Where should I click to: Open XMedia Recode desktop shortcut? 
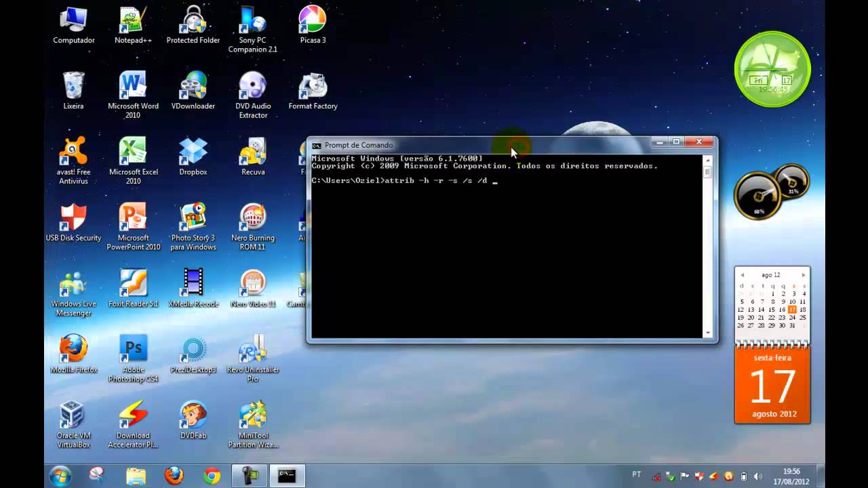[193, 289]
